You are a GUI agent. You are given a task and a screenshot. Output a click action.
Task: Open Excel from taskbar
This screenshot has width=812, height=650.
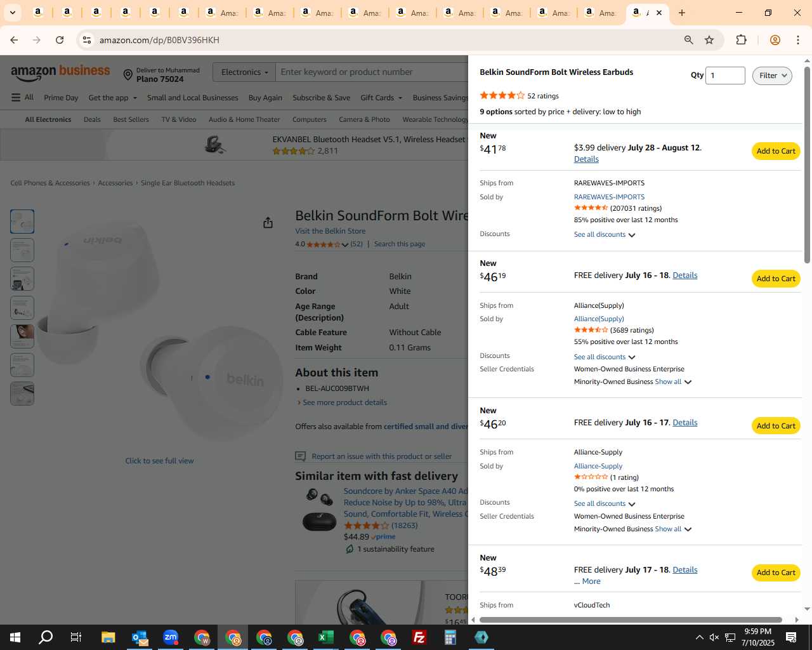pos(326,637)
